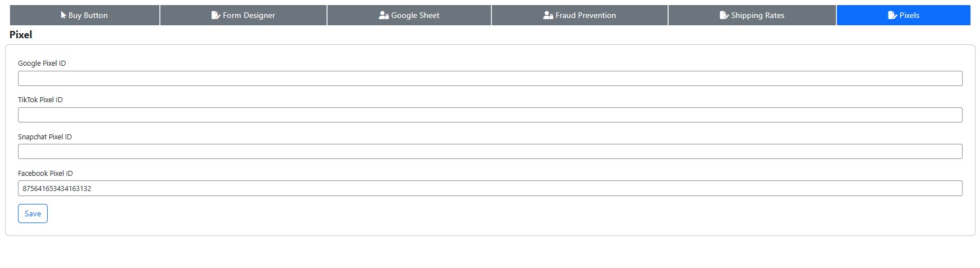Image resolution: width=980 pixels, height=268 pixels.
Task: Select the Fraud Prevention tab
Action: (579, 15)
